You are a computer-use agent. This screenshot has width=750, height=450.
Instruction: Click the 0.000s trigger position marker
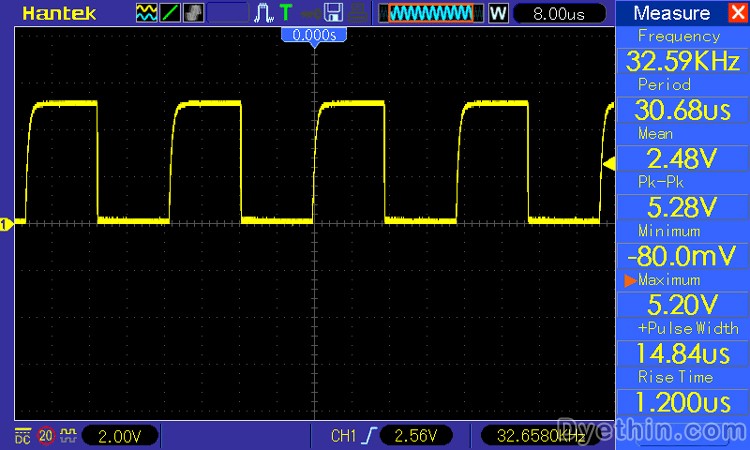point(314,35)
